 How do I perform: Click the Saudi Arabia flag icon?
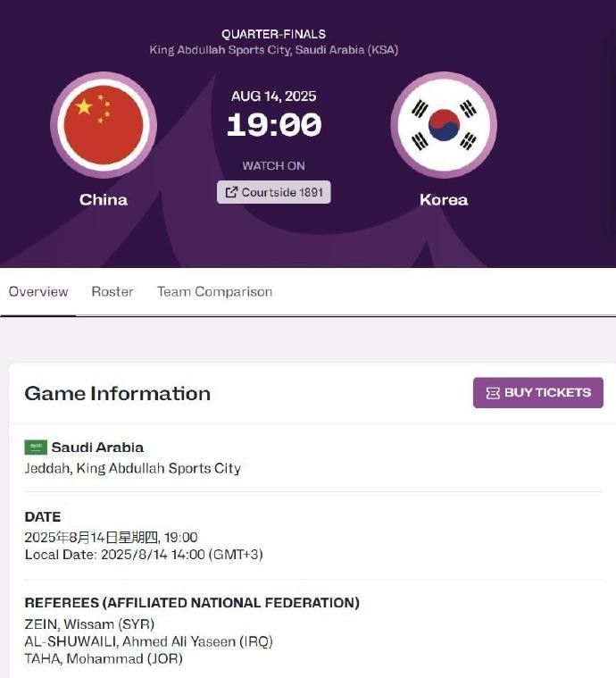[36, 448]
